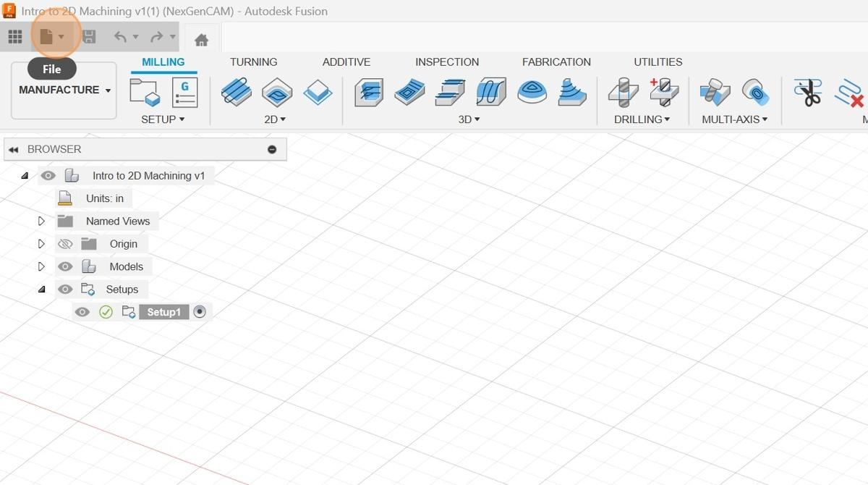Show the hidden Origin folder
Image resolution: width=868 pixels, height=485 pixels.
click(65, 244)
